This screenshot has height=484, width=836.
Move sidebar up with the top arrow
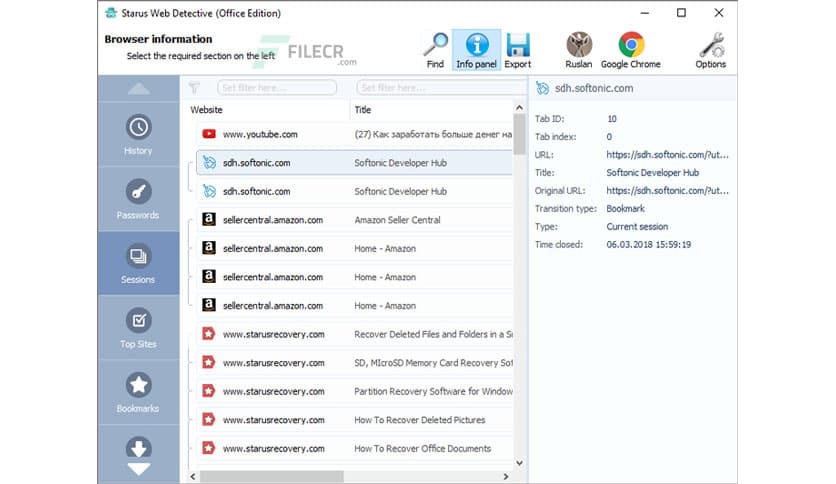click(x=139, y=88)
